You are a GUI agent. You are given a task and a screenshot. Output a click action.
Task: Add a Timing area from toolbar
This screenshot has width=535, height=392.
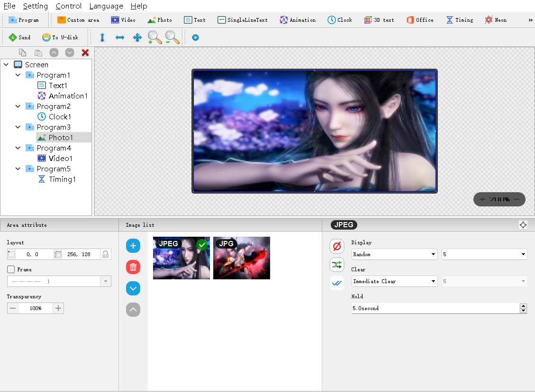point(460,20)
